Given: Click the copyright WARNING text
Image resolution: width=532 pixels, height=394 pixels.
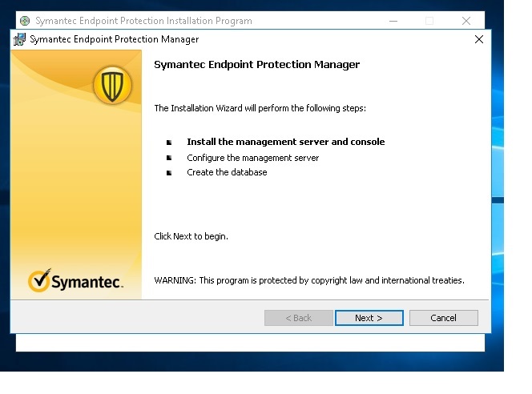Looking at the screenshot, I should (309, 280).
